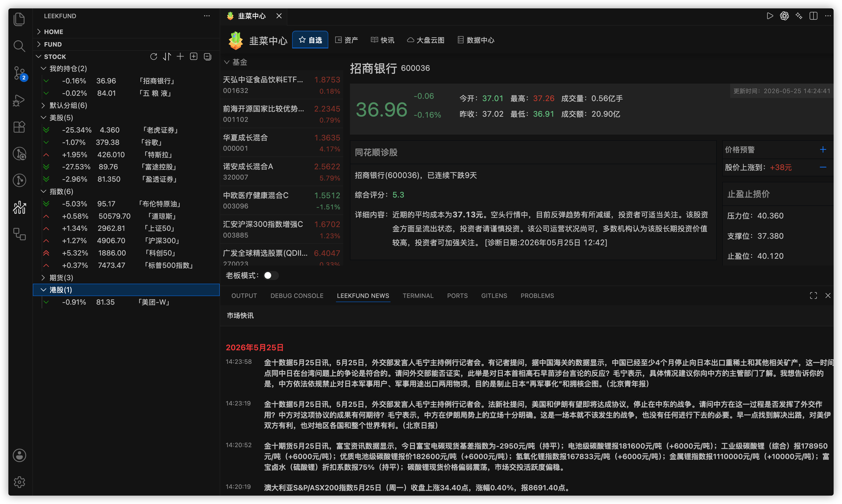Open the Extensions view
The width and height of the screenshot is (842, 504).
[19, 127]
